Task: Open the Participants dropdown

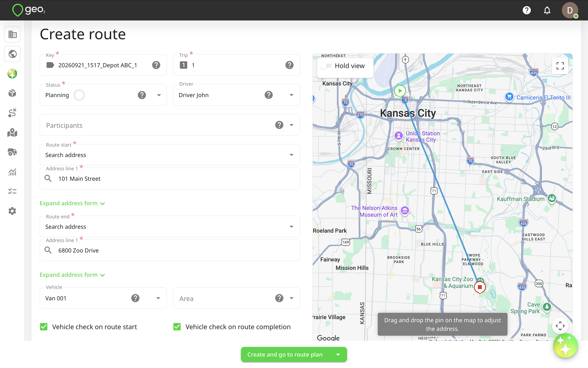Action: (292, 125)
